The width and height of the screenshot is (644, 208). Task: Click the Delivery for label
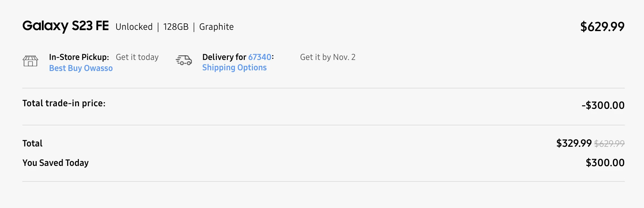[224, 57]
